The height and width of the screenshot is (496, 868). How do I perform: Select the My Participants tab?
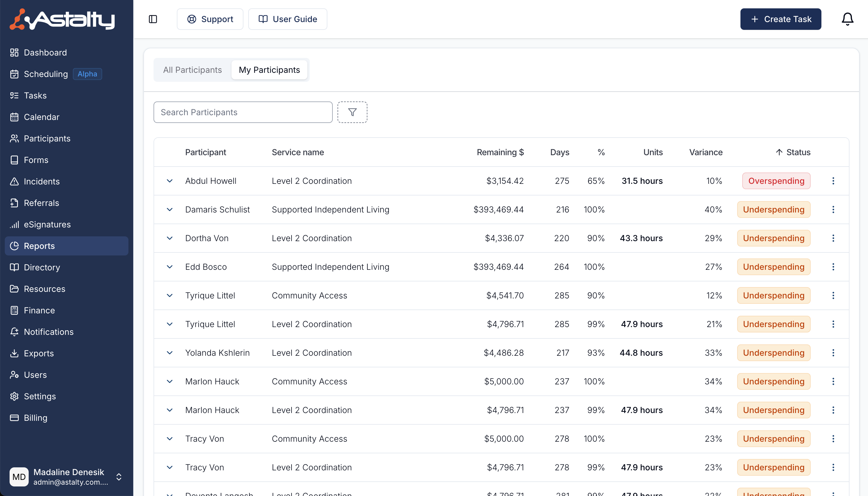269,70
